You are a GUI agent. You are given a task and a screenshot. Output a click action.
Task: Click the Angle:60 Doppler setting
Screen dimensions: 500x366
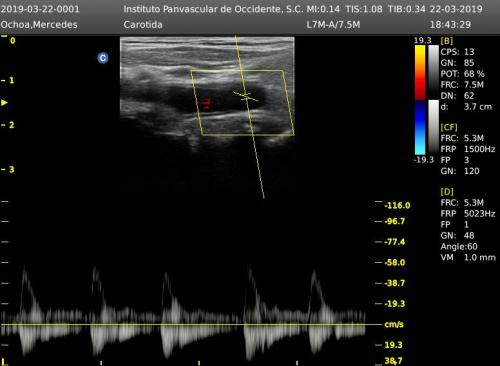(x=459, y=247)
